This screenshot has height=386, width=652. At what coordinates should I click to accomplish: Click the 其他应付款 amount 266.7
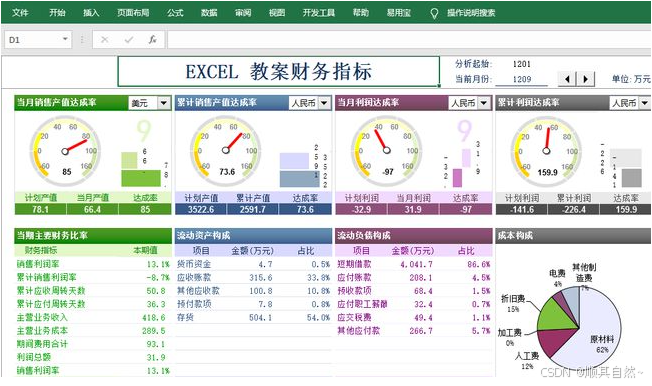tap(421, 331)
